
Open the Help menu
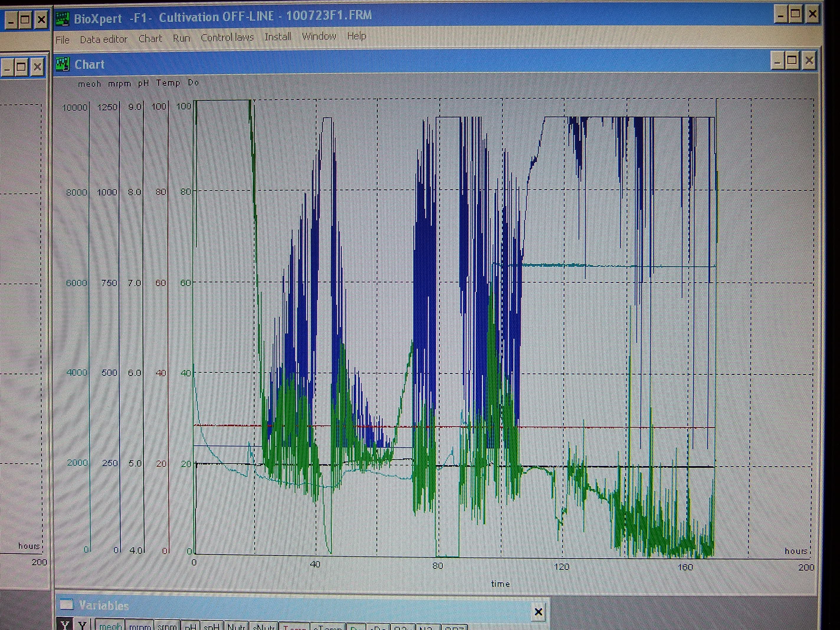click(x=356, y=36)
